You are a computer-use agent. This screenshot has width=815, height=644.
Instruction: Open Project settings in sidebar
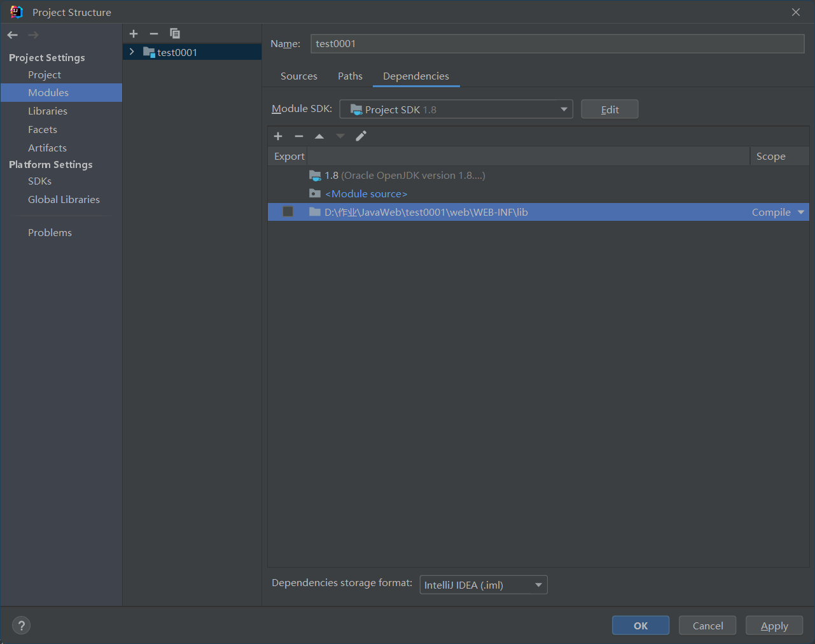click(x=45, y=75)
